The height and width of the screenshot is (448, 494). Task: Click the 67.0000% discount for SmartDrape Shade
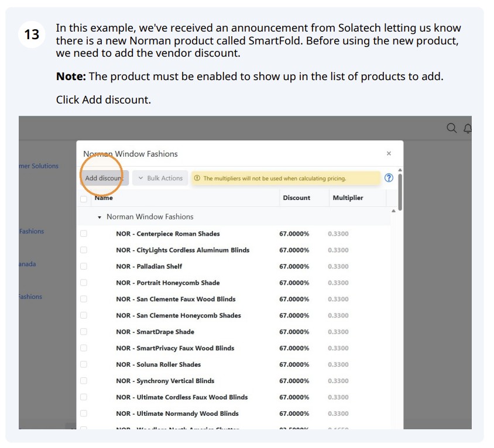(x=294, y=332)
